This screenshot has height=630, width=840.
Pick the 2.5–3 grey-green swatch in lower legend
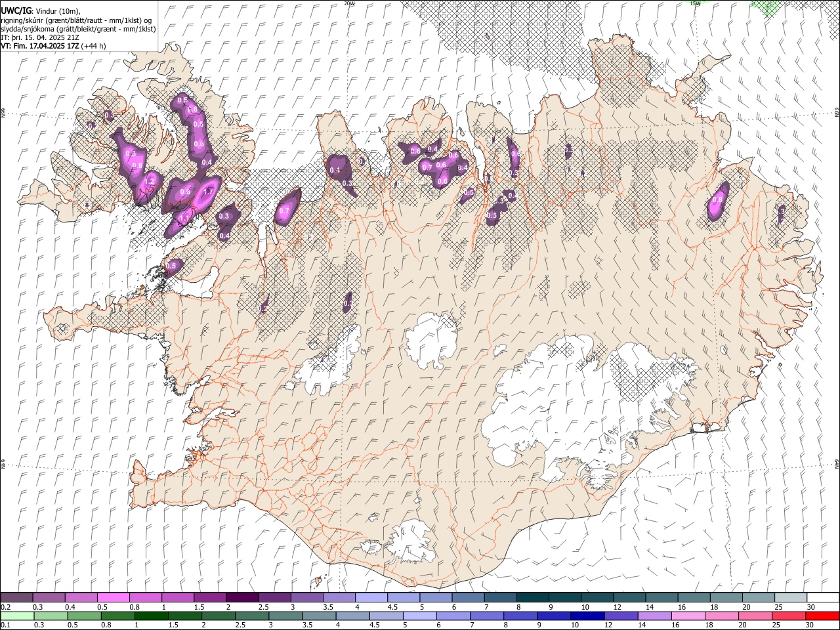pos(252,616)
